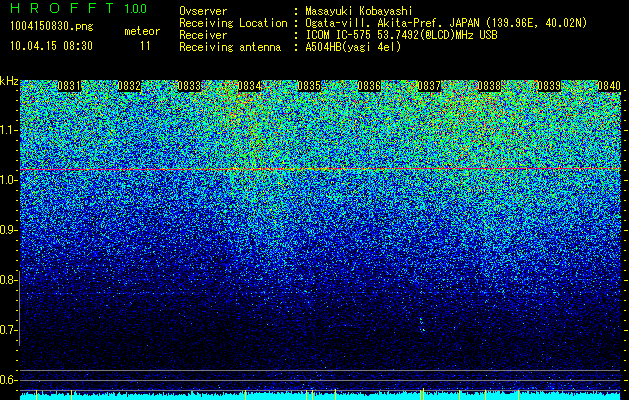Viewport: 629px width, 400px height.
Task: Click the red carrier line near 1.0 kHz
Action: pos(320,169)
